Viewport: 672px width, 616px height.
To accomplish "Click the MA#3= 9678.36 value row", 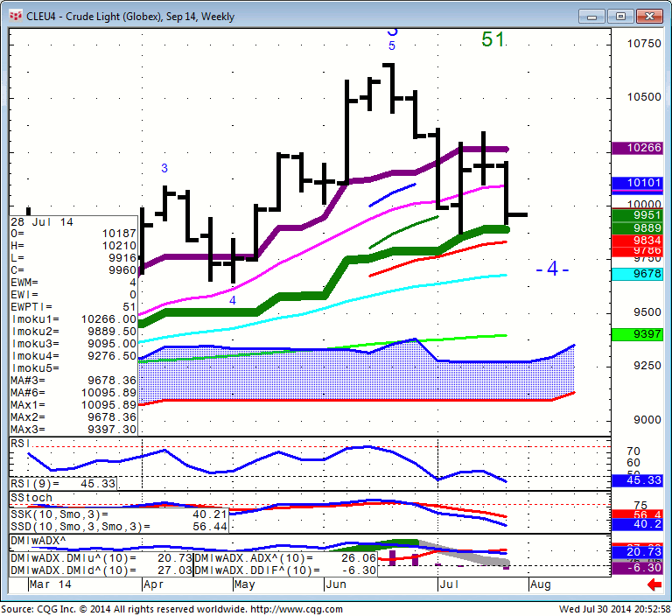I will (73, 381).
